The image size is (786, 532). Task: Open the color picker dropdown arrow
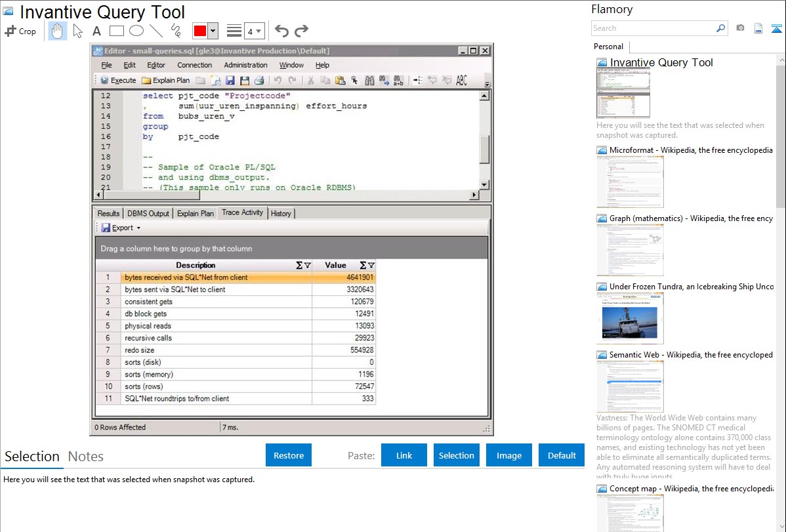point(213,31)
